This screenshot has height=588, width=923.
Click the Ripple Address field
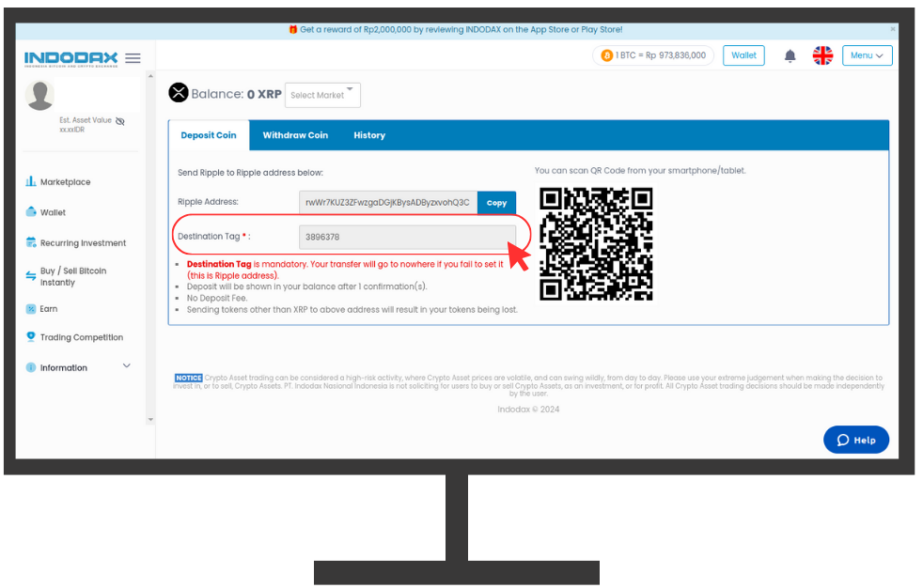tap(388, 203)
